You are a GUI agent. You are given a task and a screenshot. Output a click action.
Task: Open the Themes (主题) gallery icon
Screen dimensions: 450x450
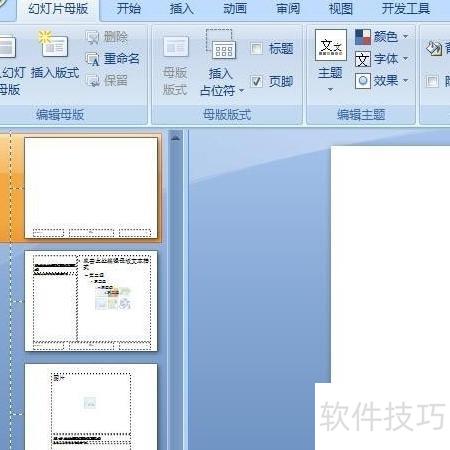point(331,45)
